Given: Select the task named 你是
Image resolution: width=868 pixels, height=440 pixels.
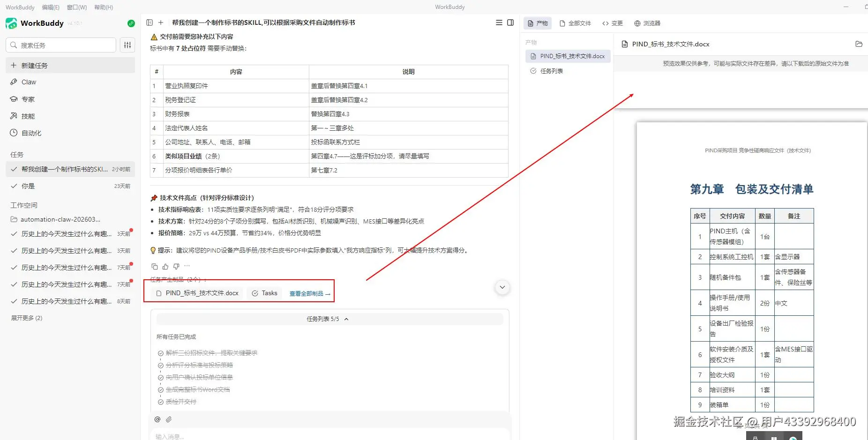Looking at the screenshot, I should pyautogui.click(x=70, y=186).
